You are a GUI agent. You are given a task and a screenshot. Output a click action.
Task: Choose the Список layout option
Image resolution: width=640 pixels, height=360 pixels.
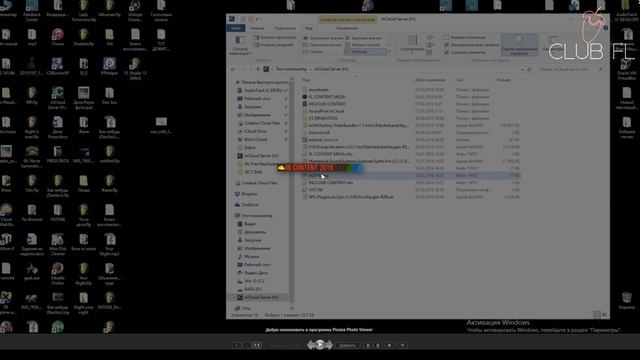coord(313,52)
